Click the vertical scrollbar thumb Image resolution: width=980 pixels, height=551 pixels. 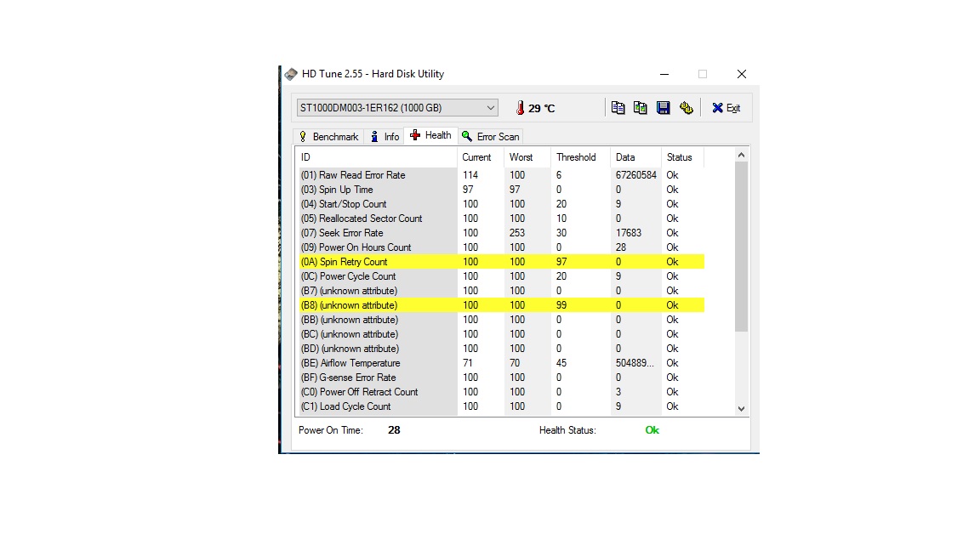coord(741,246)
